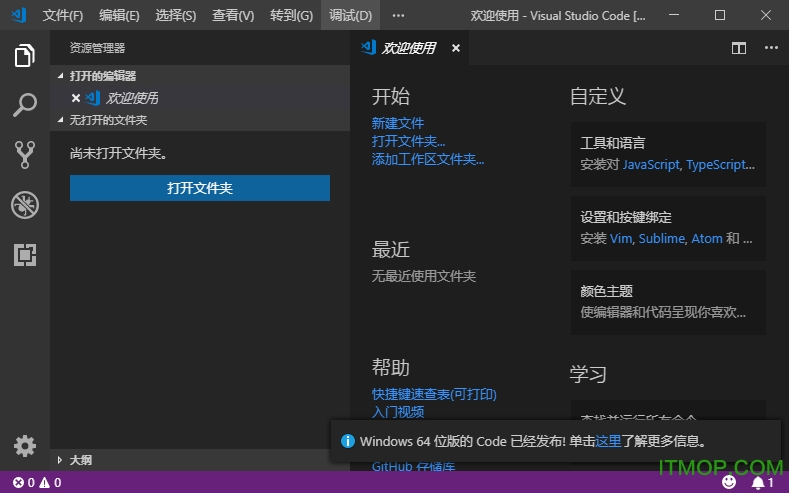Image resolution: width=789 pixels, height=493 pixels.
Task: Open the 入门视频 link
Action: (x=398, y=412)
